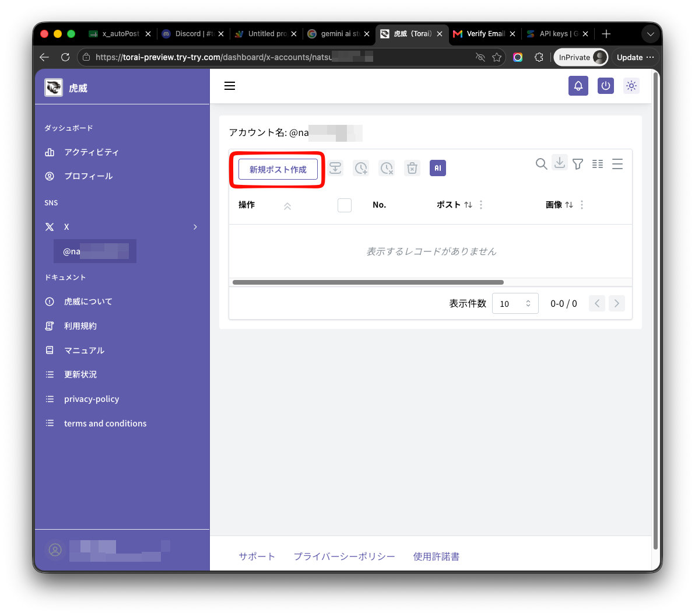Click the サポート footer link
The image size is (695, 616).
coord(257,556)
